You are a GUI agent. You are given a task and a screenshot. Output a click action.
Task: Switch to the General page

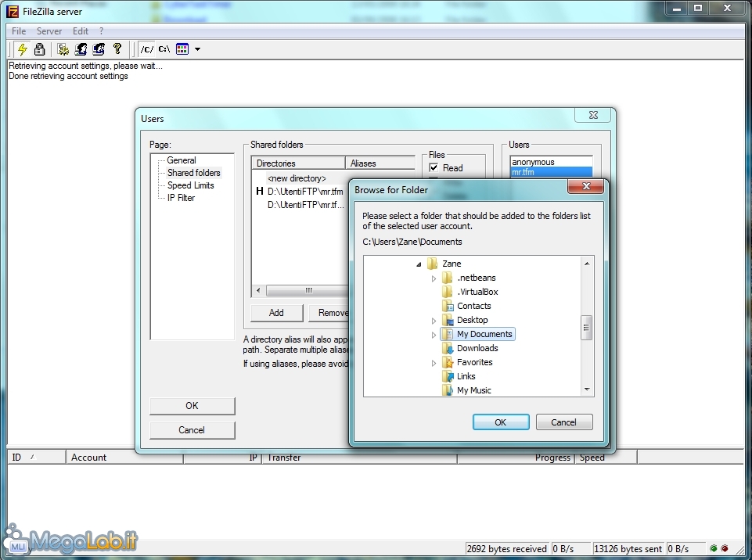coord(182,160)
